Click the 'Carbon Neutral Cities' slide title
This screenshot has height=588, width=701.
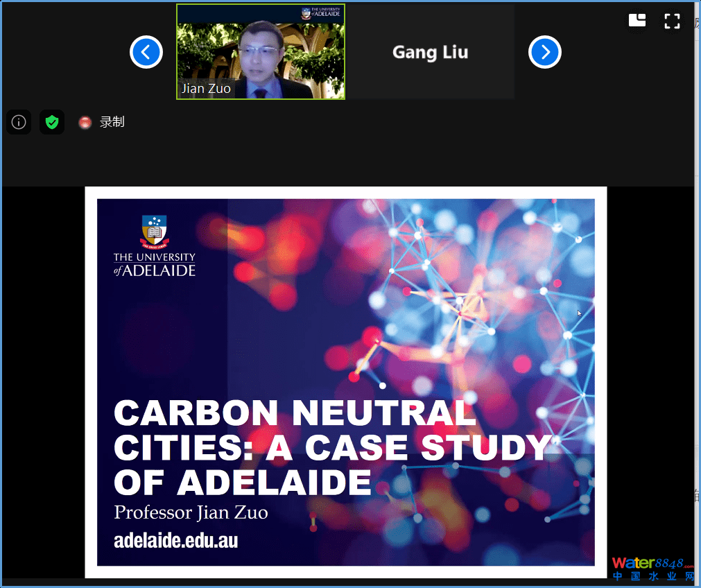point(331,448)
